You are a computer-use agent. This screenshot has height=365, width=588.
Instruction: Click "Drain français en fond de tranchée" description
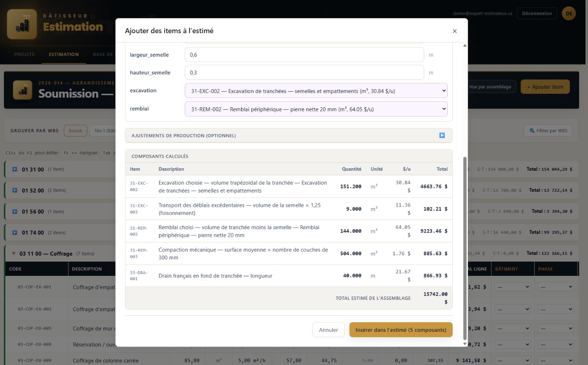click(x=215, y=276)
